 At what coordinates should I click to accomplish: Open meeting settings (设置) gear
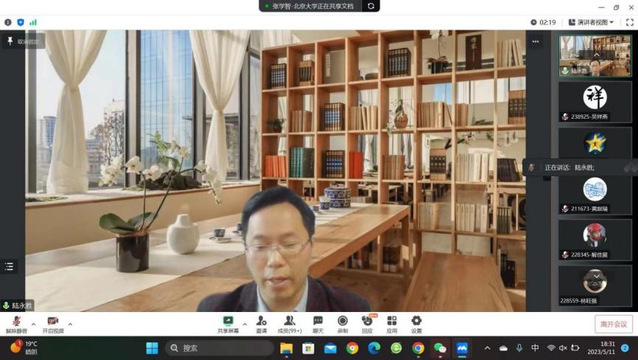(416, 325)
